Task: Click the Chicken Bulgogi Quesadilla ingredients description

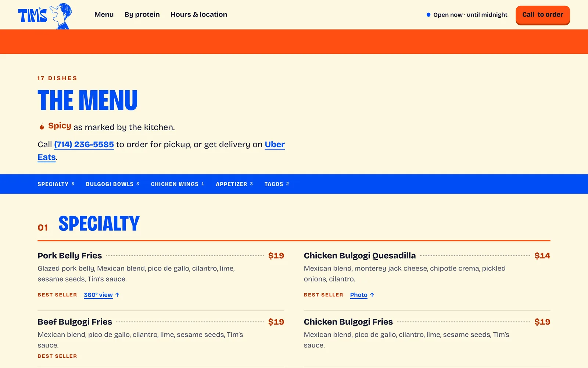Action: pyautogui.click(x=405, y=273)
